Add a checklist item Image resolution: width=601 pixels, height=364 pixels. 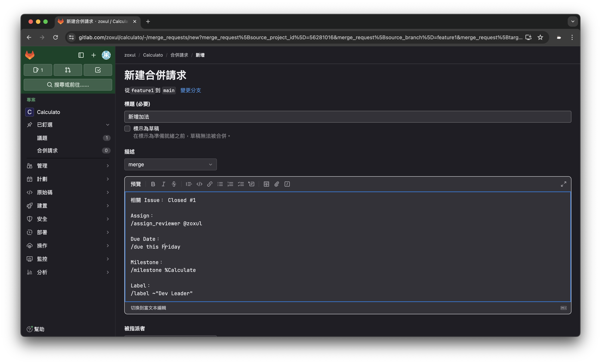pos(241,184)
